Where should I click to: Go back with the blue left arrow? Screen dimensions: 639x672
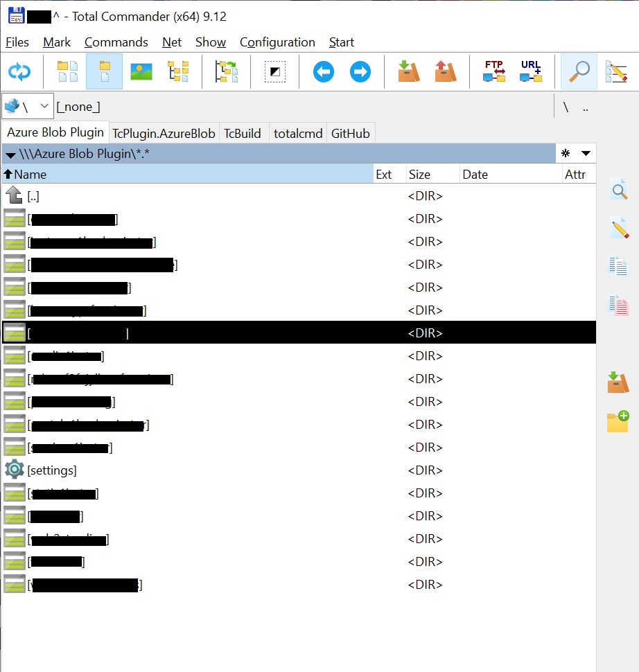[324, 71]
